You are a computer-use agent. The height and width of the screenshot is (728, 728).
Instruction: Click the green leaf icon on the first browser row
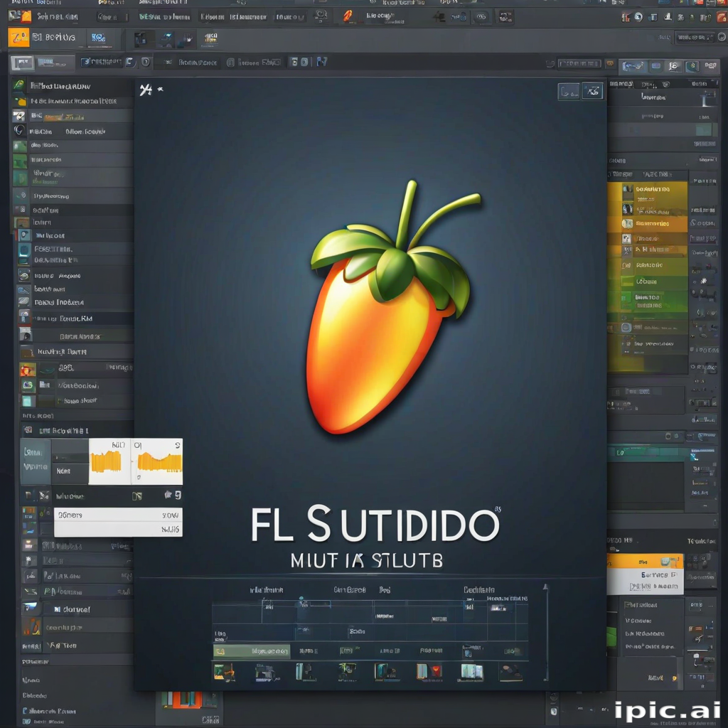(18, 85)
